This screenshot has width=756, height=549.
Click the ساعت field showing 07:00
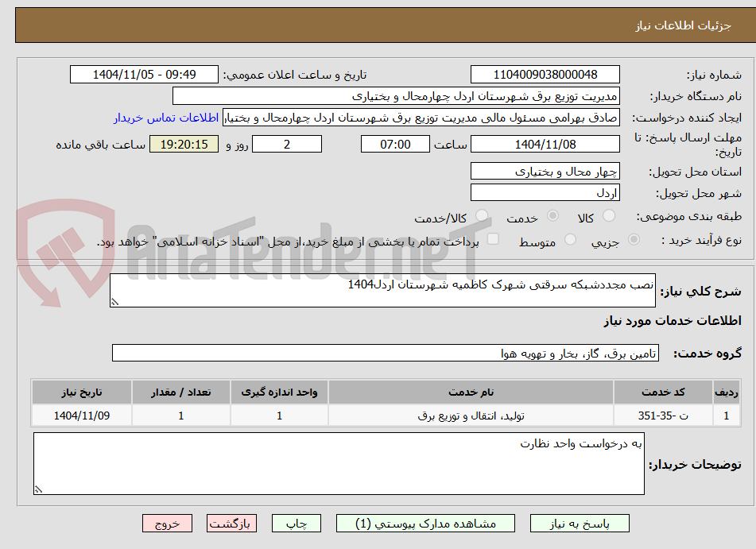pyautogui.click(x=395, y=144)
